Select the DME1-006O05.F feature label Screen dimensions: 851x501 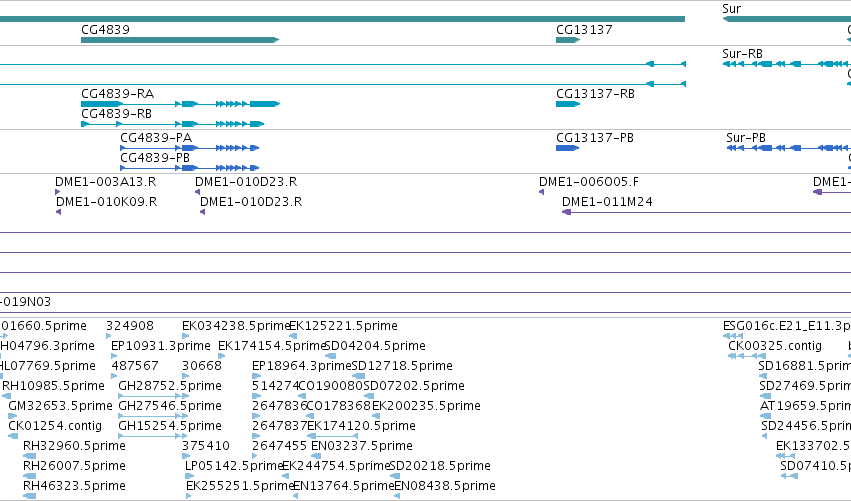589,182
